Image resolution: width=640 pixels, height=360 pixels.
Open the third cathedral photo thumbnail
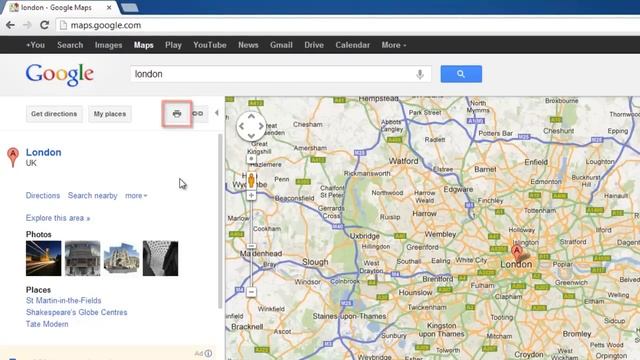(122, 258)
